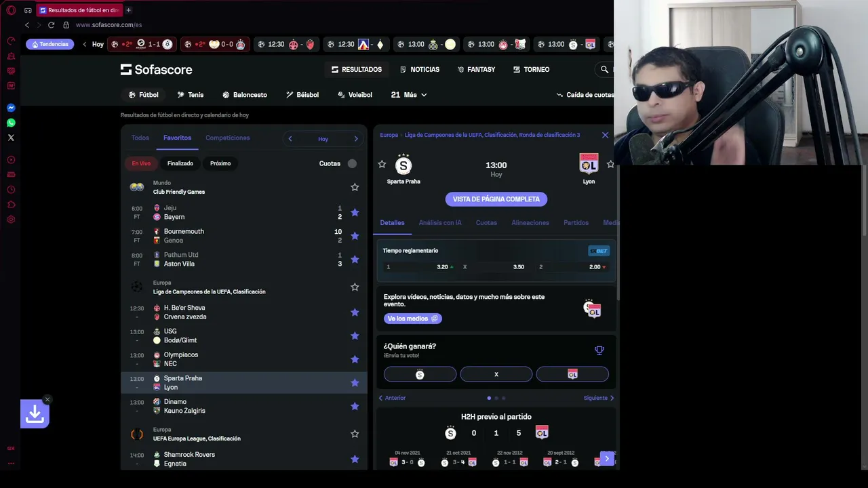This screenshot has height=488, width=868.
Task: Favorite the UEFA Europa League Clasificación
Action: 355,434
